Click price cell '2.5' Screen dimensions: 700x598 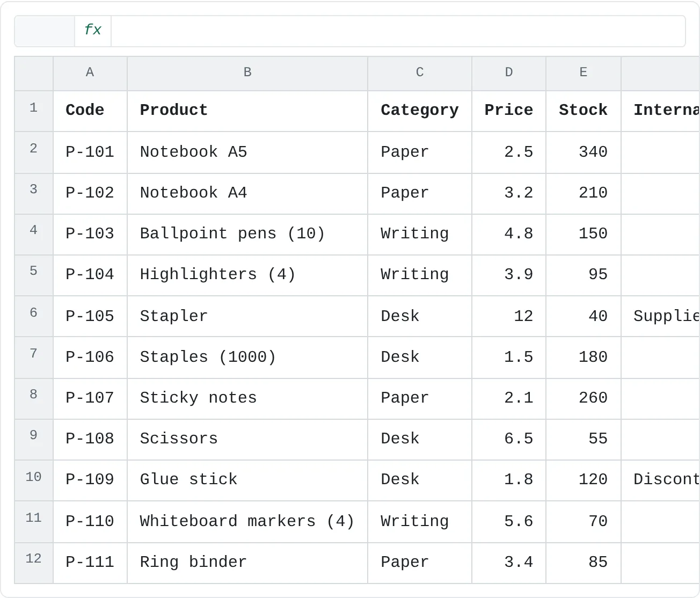(x=509, y=152)
